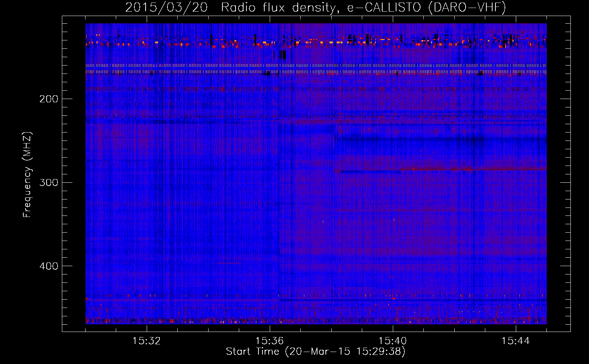
Task: Click the 'Frequency (MHZ)' axis title
Action: pos(27,174)
